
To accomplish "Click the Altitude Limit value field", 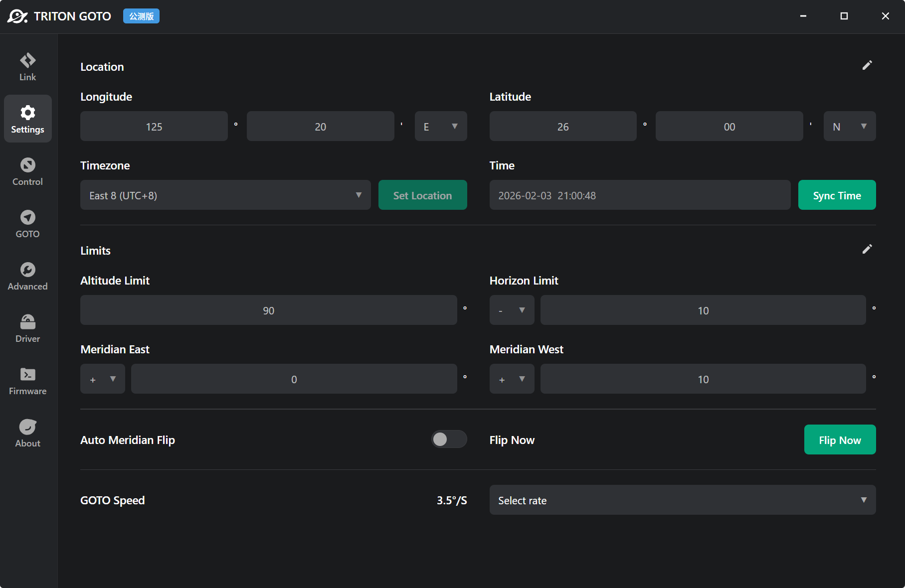I will pos(268,310).
